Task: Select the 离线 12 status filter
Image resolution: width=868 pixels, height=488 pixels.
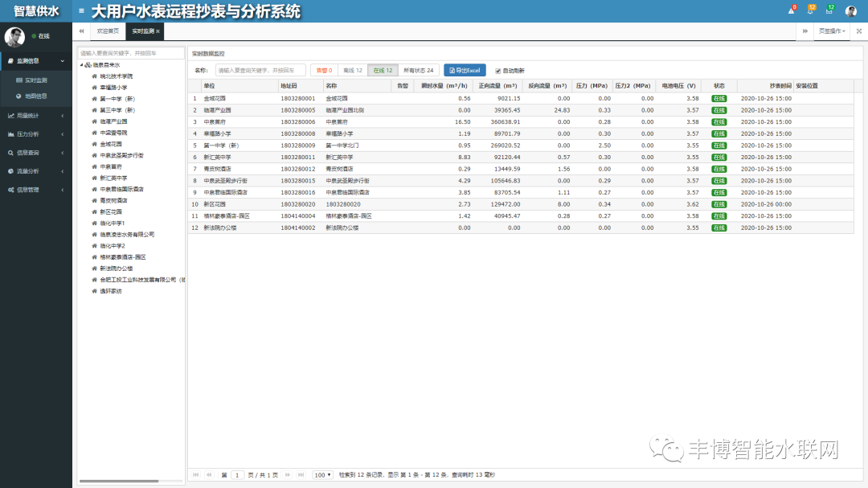Action: tap(352, 71)
